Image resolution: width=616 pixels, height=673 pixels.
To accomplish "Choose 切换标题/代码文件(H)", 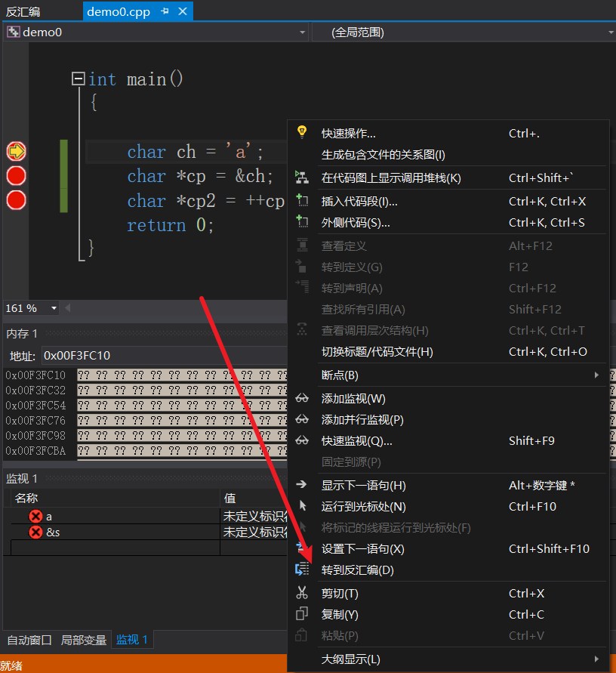I will [x=448, y=352].
